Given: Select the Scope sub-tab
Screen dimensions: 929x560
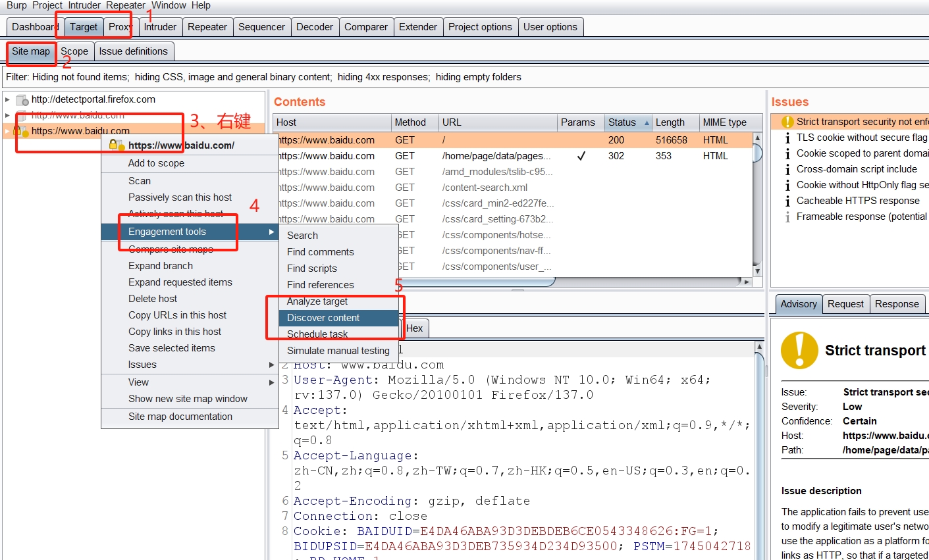Looking at the screenshot, I should point(74,51).
